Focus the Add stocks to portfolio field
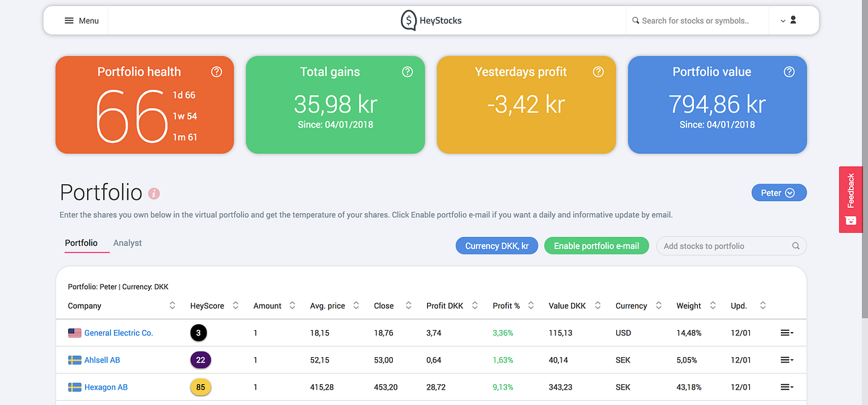This screenshot has width=868, height=405. [x=732, y=246]
